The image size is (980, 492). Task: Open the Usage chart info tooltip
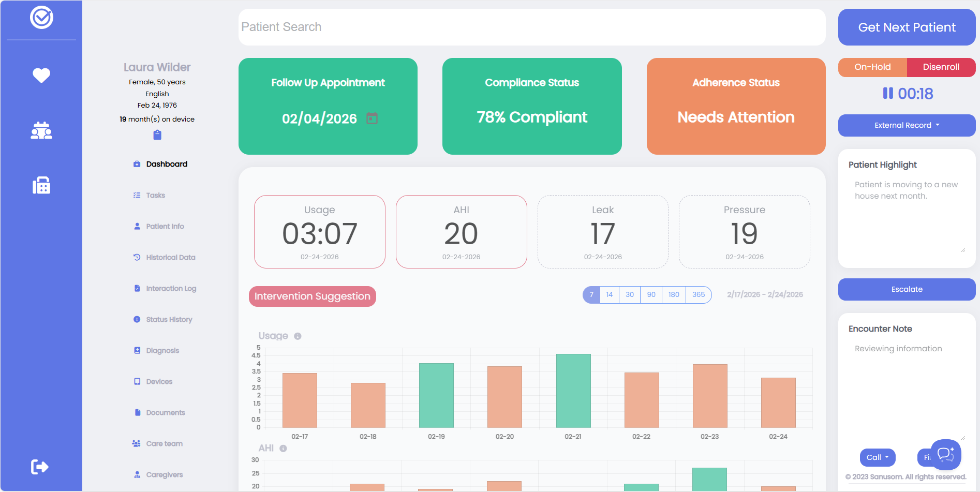coord(298,336)
